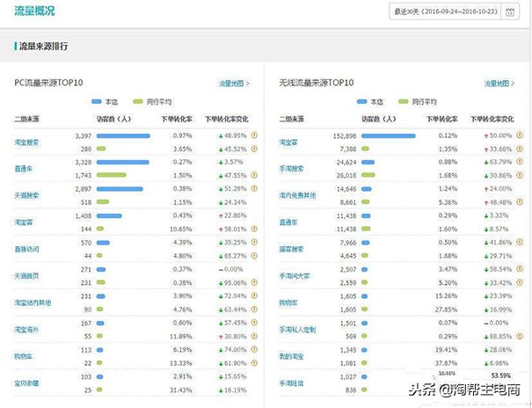Click info icon beside 63.44% change
The height and width of the screenshot is (408, 532).
pos(254,310)
